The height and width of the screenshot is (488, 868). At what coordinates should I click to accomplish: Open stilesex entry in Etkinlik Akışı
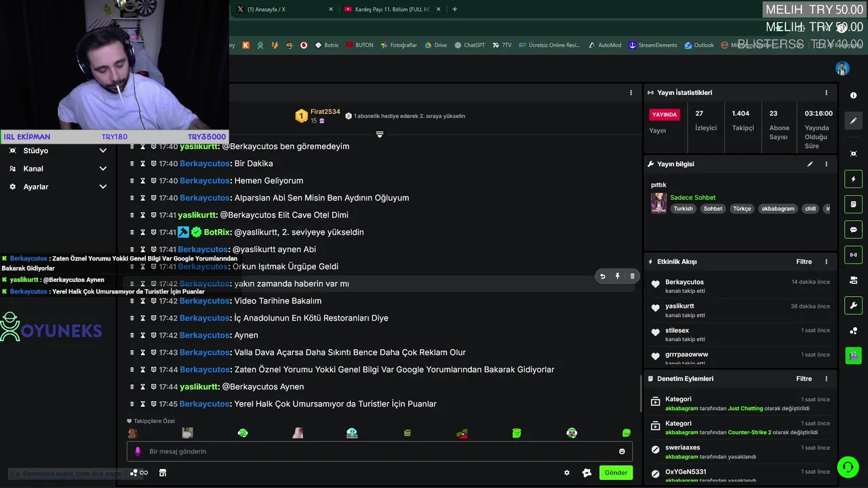[x=741, y=335]
